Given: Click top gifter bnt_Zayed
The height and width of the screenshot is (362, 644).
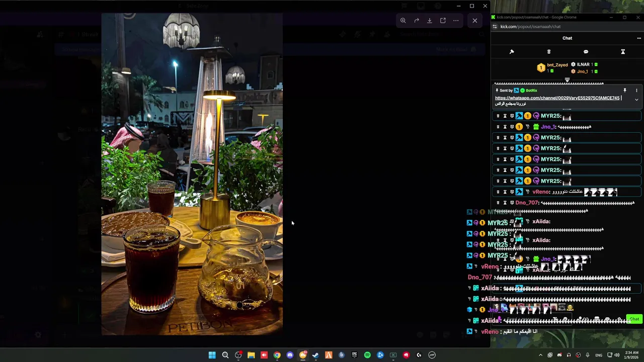Looking at the screenshot, I should click(557, 65).
